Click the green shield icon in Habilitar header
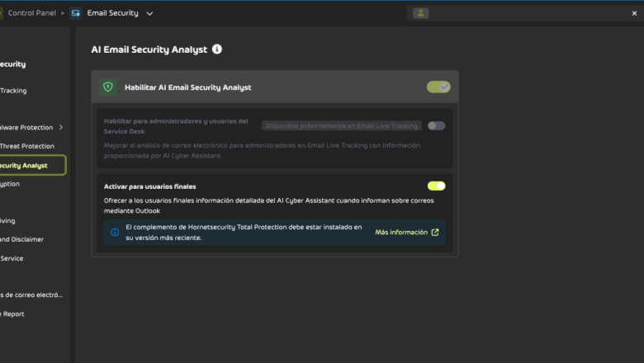This screenshot has height=363, width=644. point(107,87)
